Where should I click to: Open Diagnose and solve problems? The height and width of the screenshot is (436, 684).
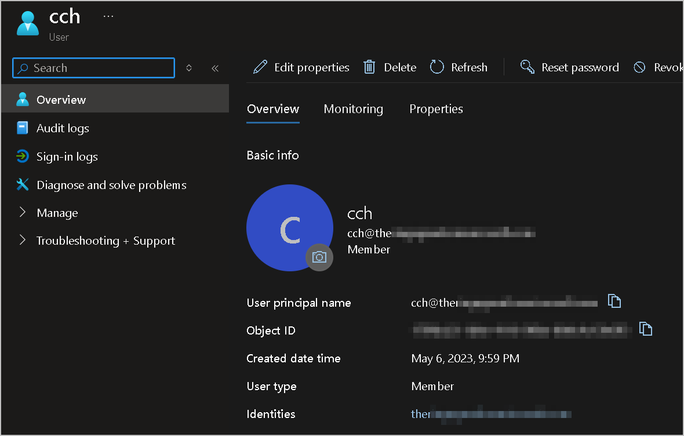click(x=110, y=185)
